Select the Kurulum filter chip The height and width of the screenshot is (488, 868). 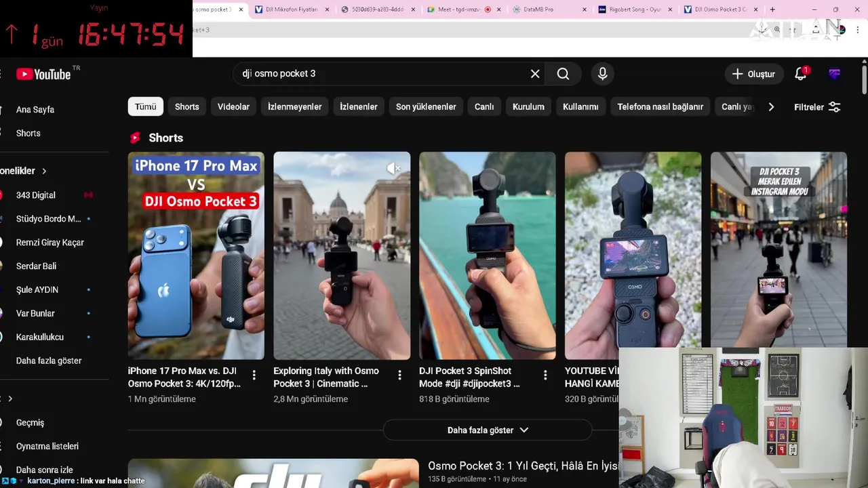point(528,106)
